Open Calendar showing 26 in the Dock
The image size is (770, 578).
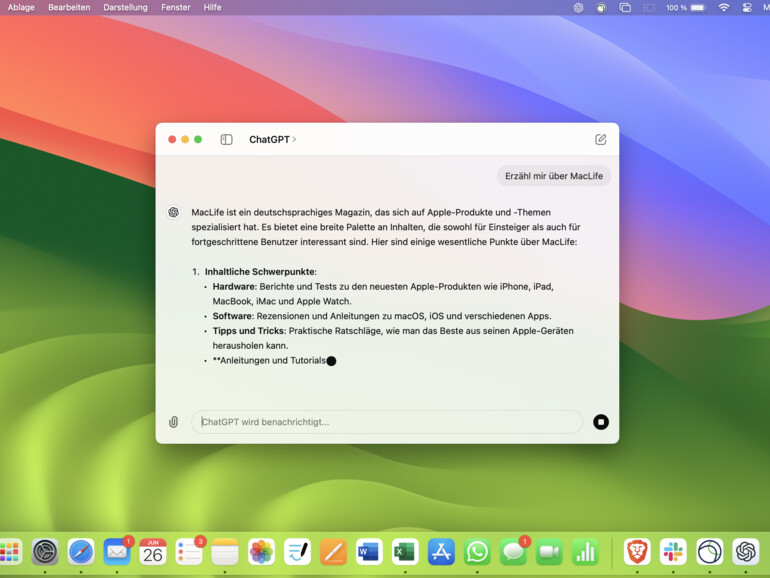pyautogui.click(x=153, y=551)
